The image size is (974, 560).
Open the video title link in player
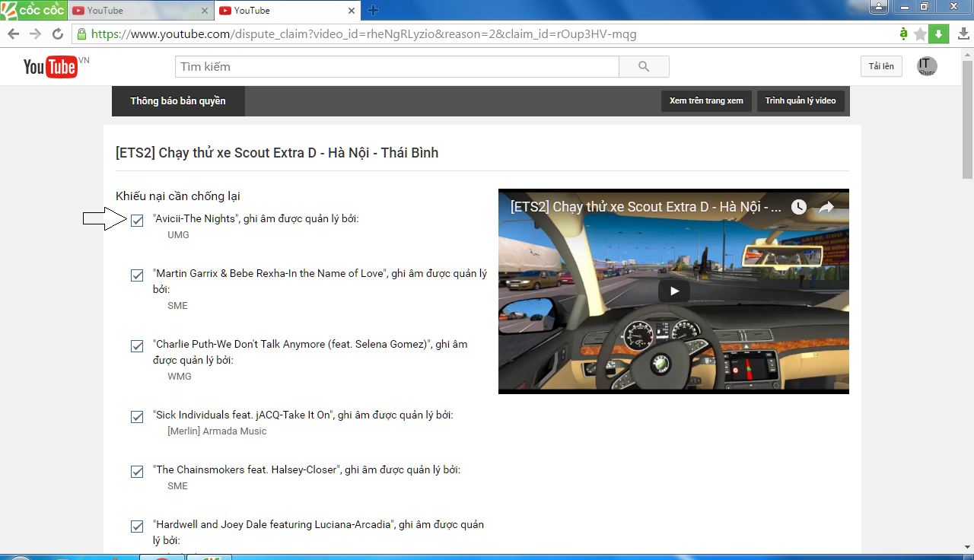646,207
